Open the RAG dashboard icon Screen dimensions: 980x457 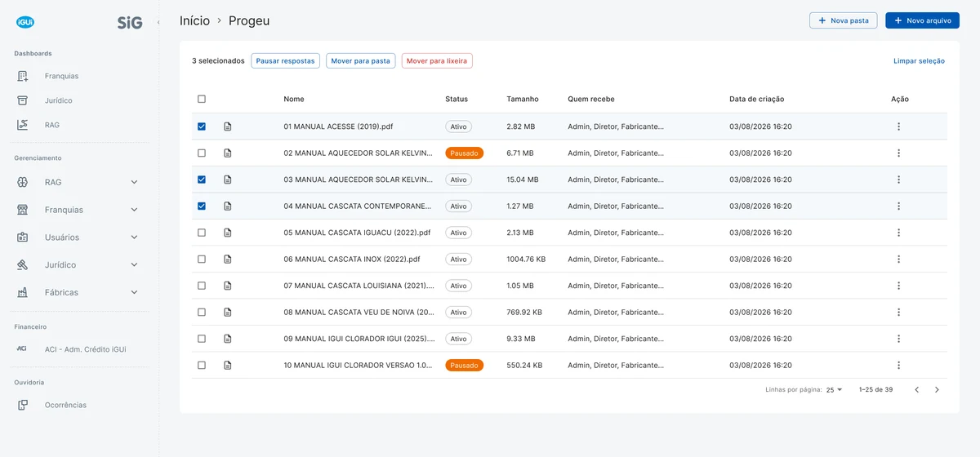click(x=23, y=125)
